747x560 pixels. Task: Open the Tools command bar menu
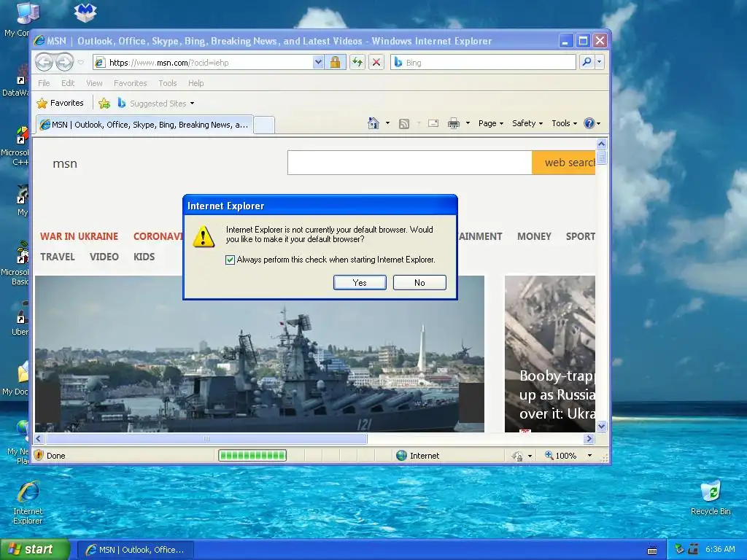(564, 123)
